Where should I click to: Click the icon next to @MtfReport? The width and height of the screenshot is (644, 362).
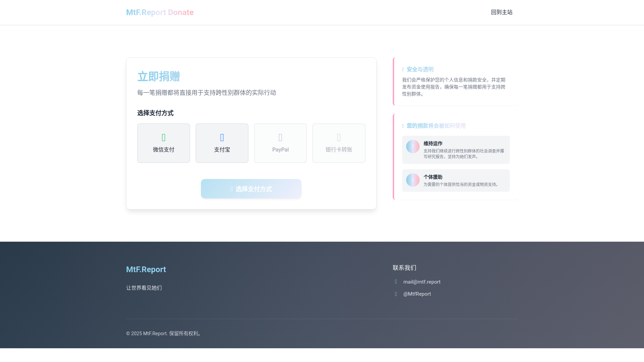click(396, 294)
